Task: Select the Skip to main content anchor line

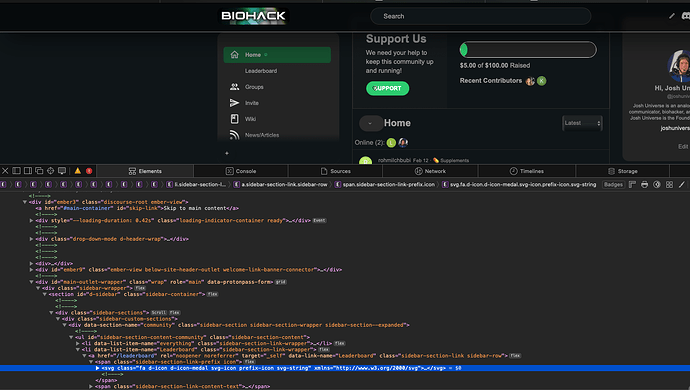Action: pyautogui.click(x=137, y=208)
